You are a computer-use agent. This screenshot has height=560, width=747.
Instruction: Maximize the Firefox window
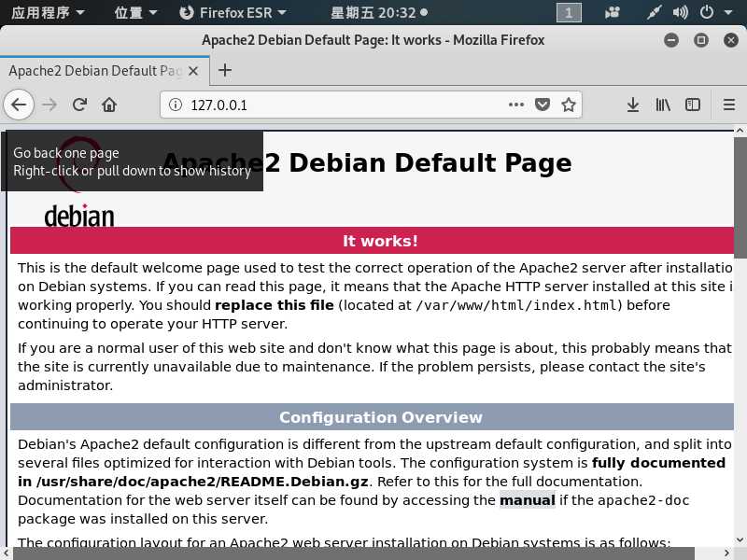701,40
